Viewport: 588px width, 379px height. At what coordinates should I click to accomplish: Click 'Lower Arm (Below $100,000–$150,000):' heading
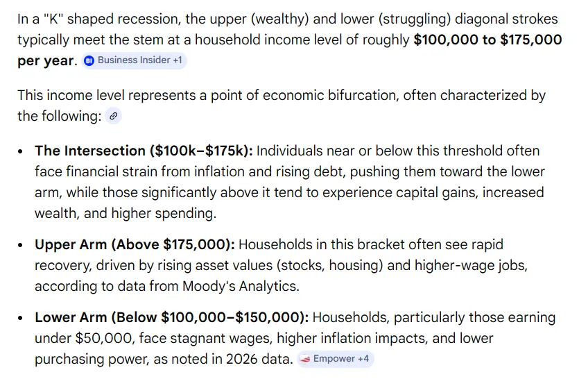(x=172, y=317)
